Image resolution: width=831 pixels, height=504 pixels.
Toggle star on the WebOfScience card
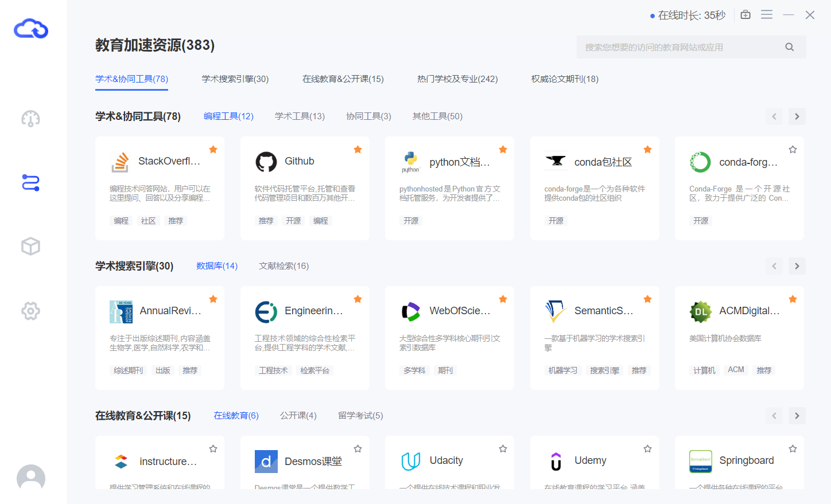(503, 299)
